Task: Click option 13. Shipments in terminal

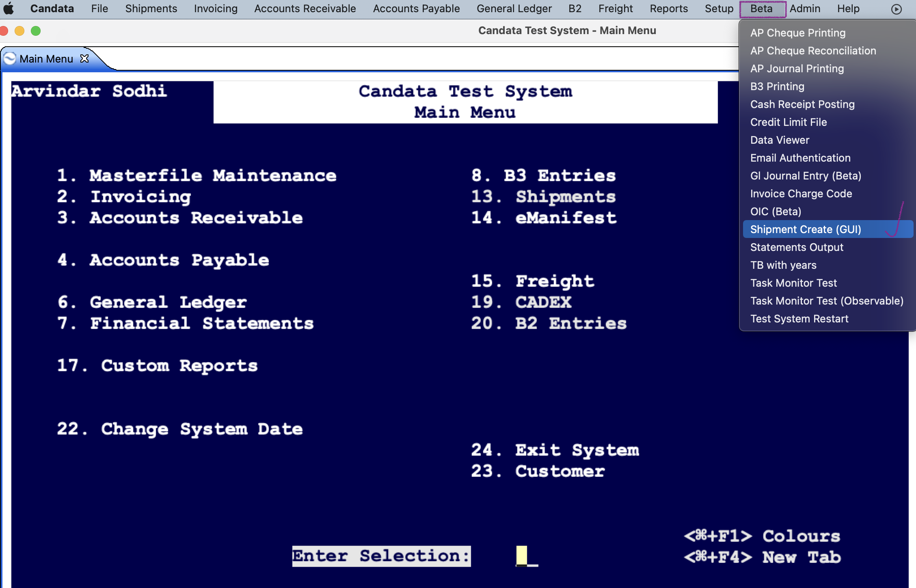Action: tap(543, 197)
